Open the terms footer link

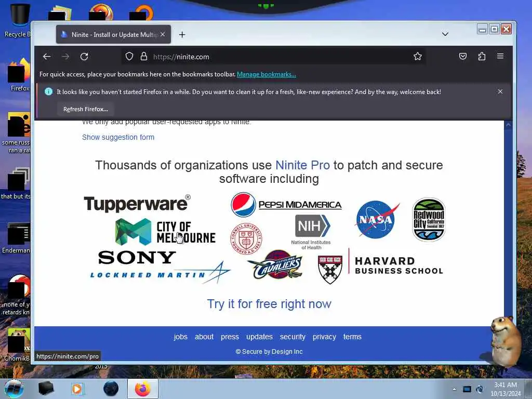352,337
